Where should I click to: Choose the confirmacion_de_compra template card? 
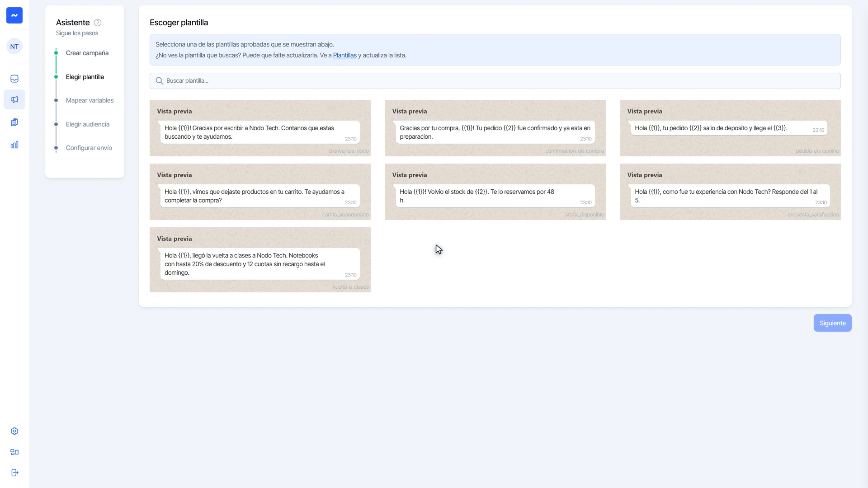point(495,128)
